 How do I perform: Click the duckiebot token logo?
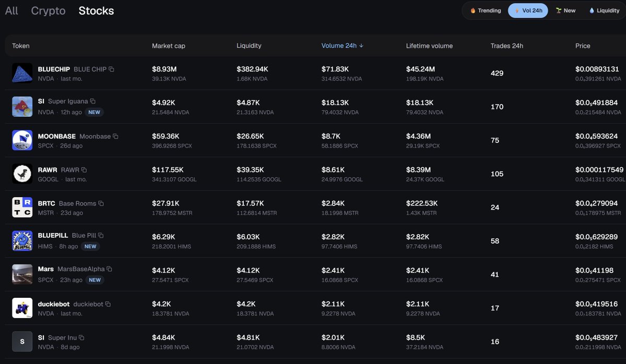22,308
